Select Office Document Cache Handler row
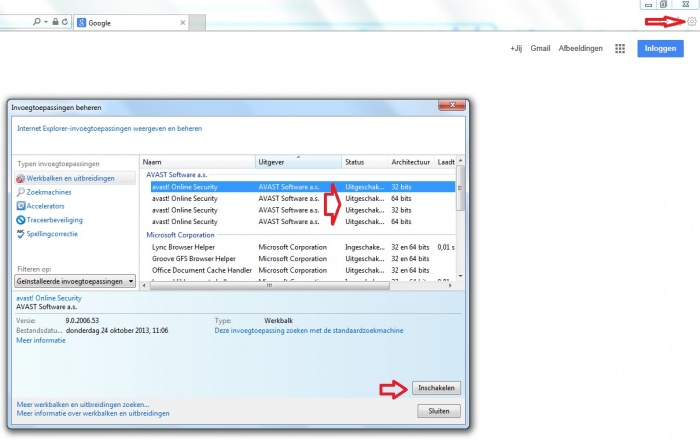Screen dimensions: 700x440 [x=303, y=270]
